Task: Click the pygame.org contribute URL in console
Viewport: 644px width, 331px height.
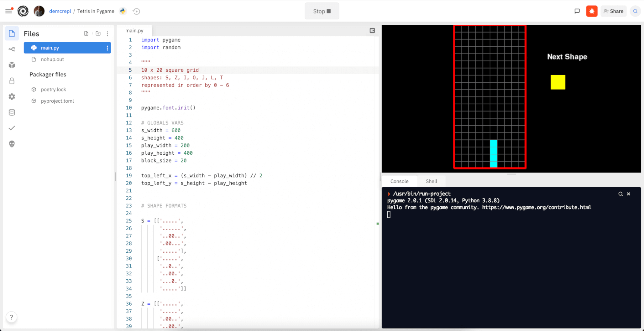Action: (537, 207)
